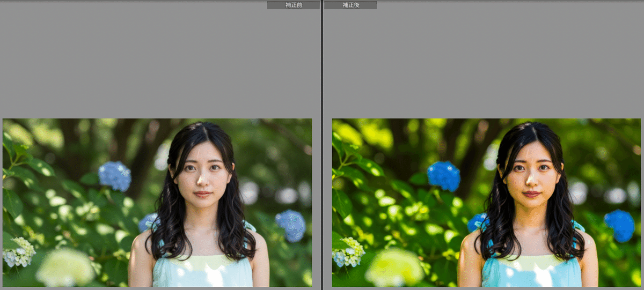Select the upper-left blue hydrangea in before photo
Viewport: 644px width, 290px height.
tap(115, 176)
